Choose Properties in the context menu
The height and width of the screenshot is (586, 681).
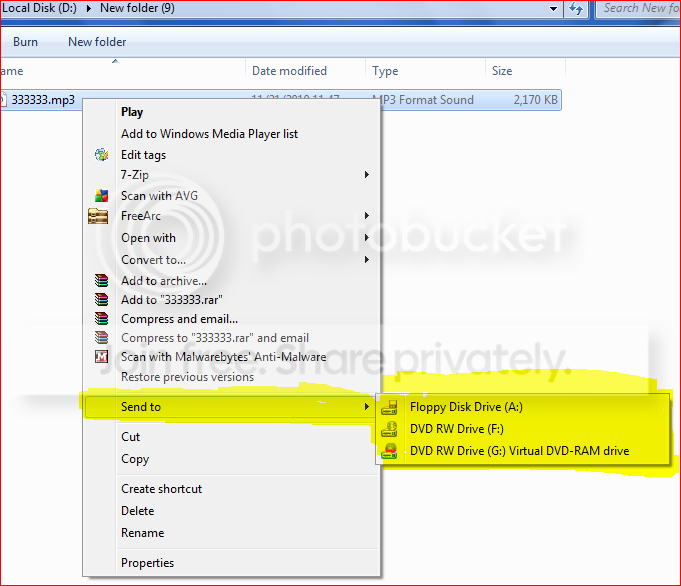[147, 563]
